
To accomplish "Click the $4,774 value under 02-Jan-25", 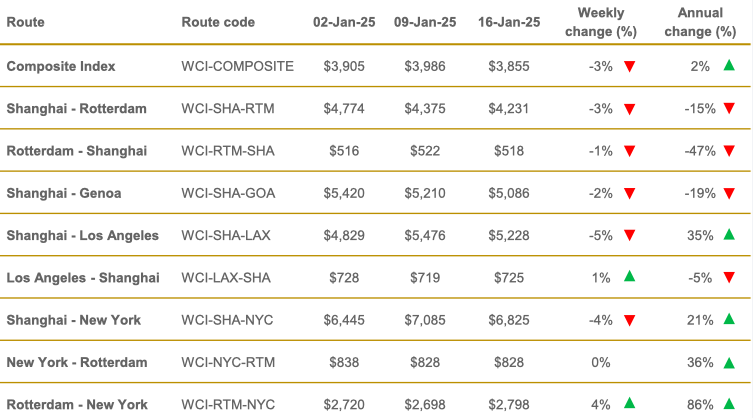I will coord(344,109).
